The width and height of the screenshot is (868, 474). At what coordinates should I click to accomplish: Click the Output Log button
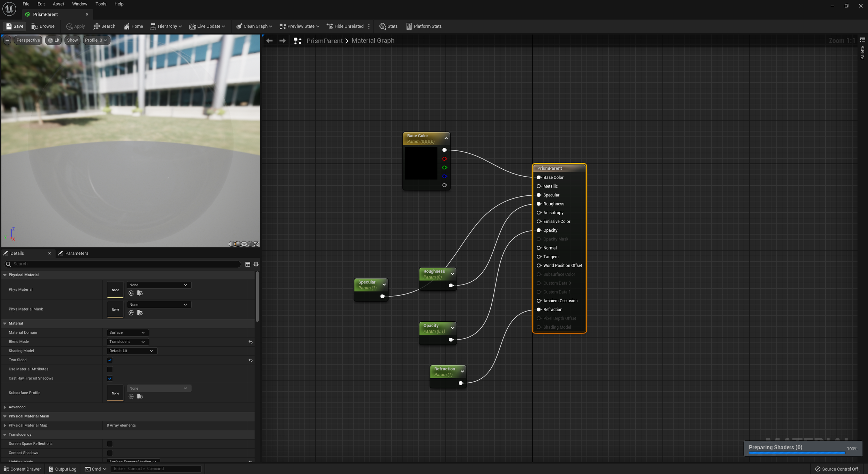[x=62, y=469]
